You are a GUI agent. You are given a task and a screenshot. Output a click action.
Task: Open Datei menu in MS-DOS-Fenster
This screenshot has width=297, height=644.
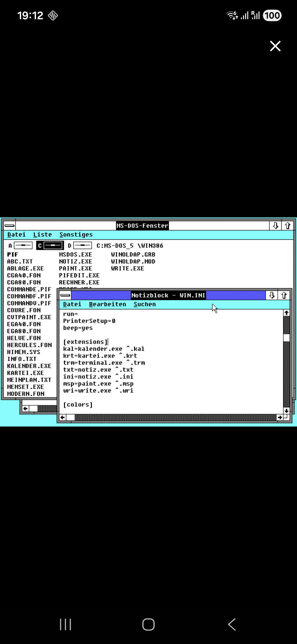coord(16,234)
